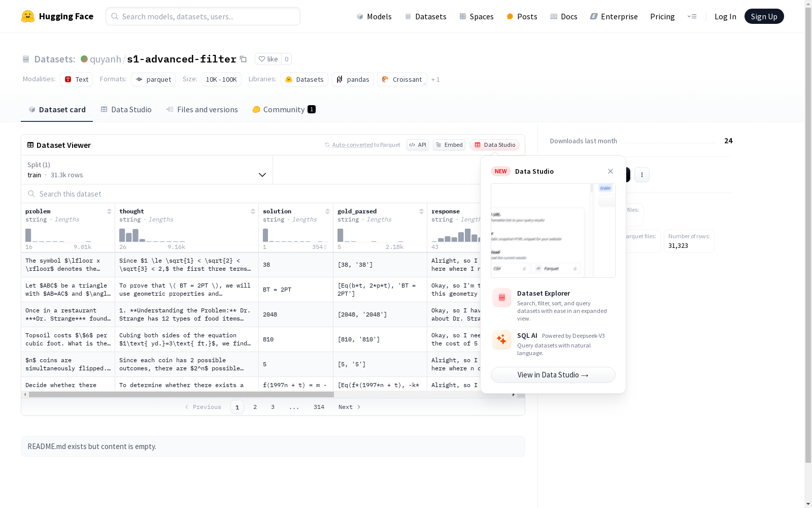Click the Data Studio preview thumbnail
Viewport: 812px width, 508px height.
point(553,231)
